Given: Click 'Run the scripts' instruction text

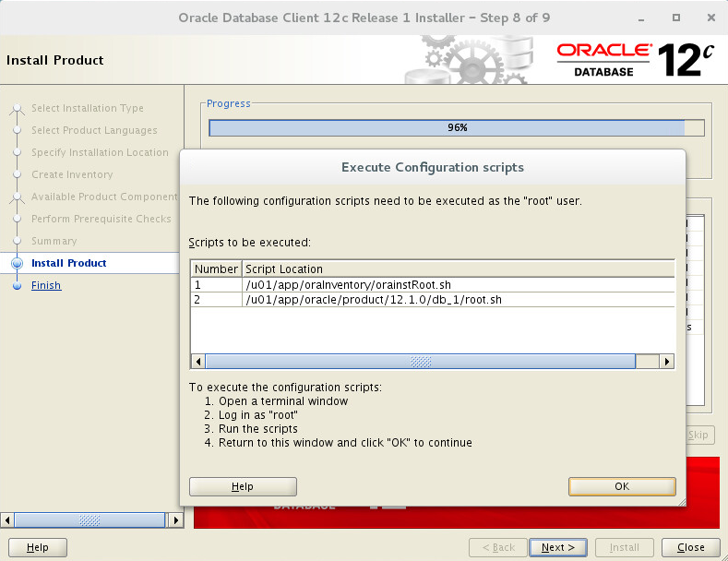Looking at the screenshot, I should coord(258,429).
